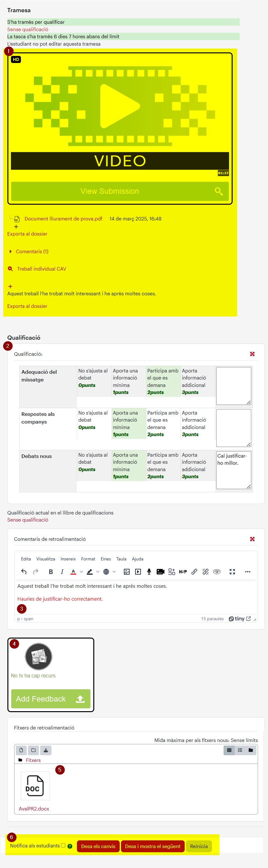Screen dimensions: 268x868
Task: Click the embed content icon beside H5P
Action: coord(171,571)
